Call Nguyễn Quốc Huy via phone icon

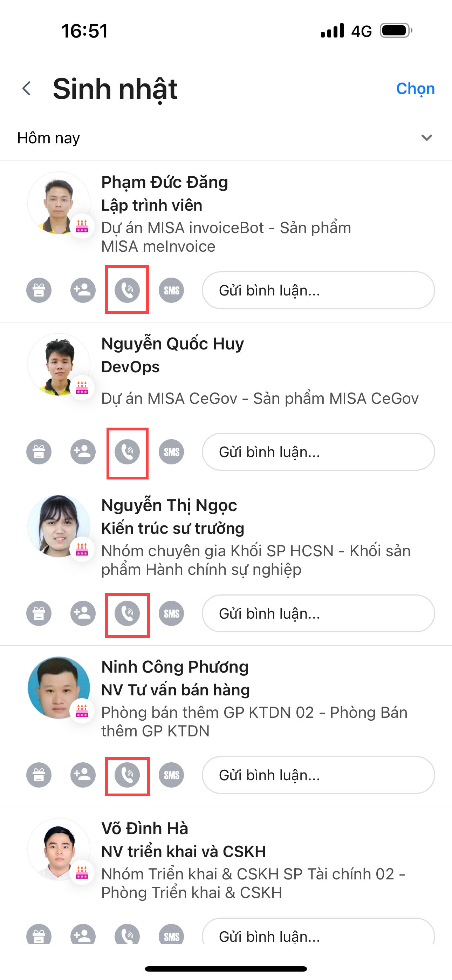click(127, 452)
